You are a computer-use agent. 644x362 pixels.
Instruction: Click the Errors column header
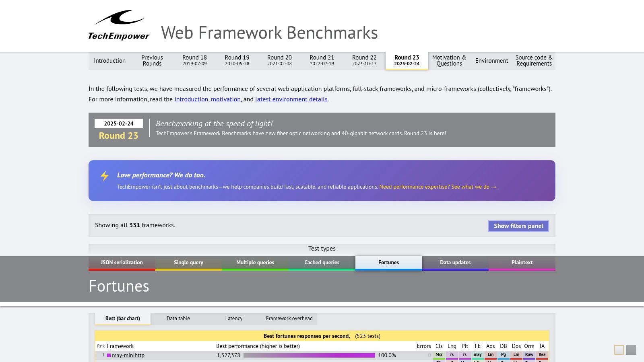coord(424,346)
